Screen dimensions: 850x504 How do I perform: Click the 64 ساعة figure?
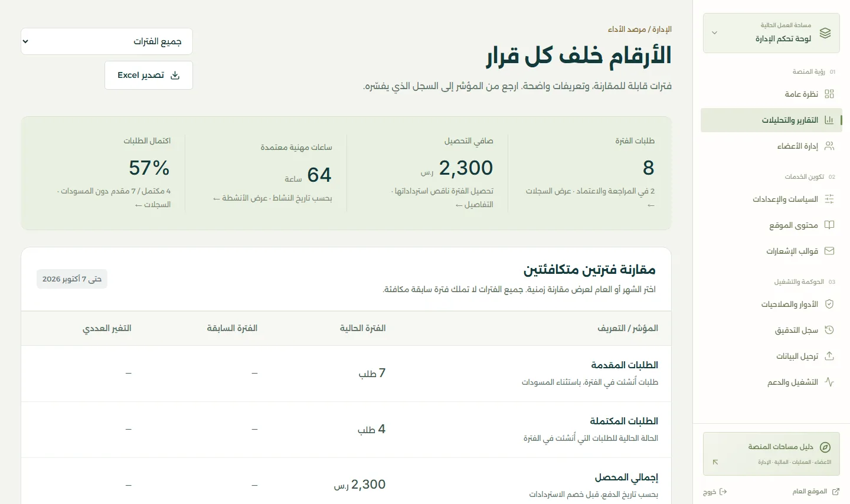308,175
